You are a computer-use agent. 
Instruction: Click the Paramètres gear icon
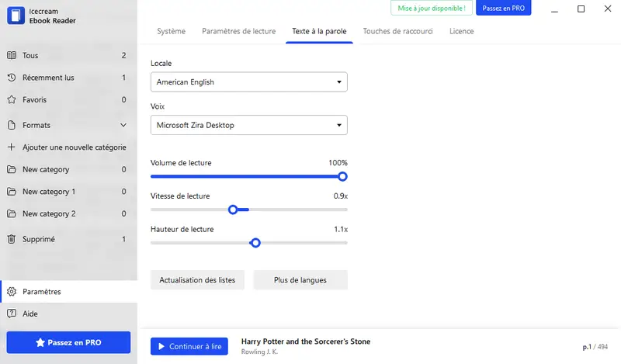pyautogui.click(x=12, y=292)
